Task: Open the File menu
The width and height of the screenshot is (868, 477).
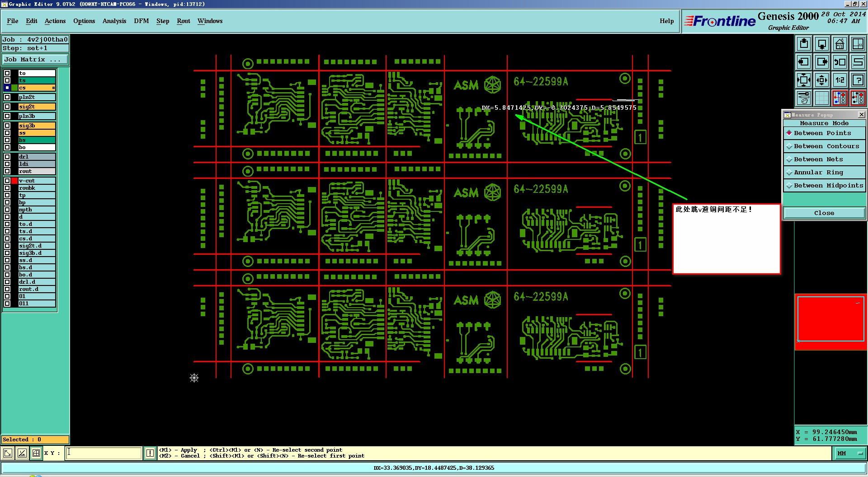Action: [13, 21]
